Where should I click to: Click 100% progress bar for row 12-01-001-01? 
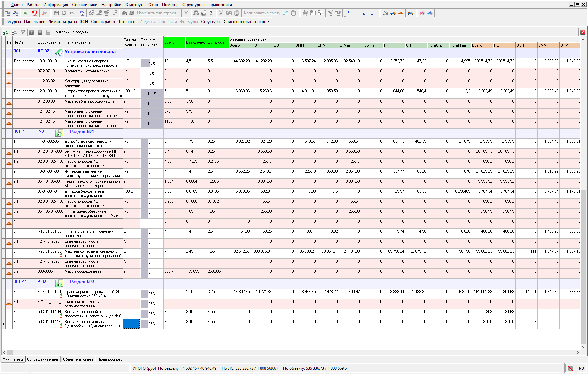(x=151, y=93)
